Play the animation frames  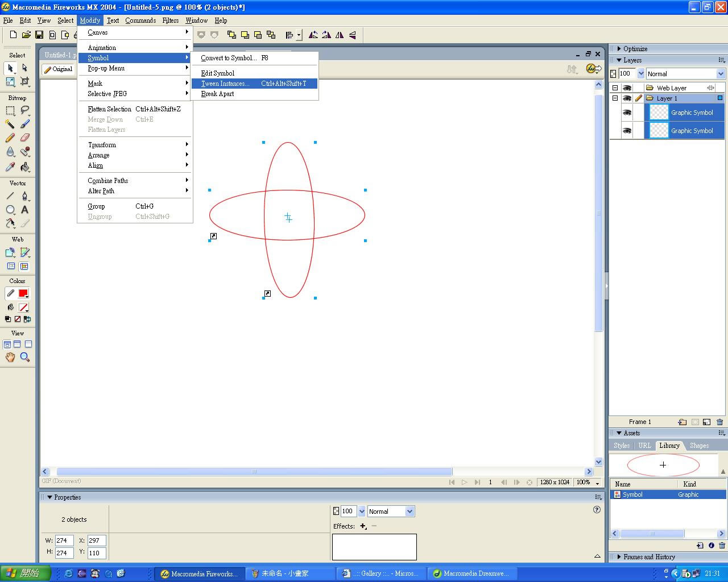[465, 483]
